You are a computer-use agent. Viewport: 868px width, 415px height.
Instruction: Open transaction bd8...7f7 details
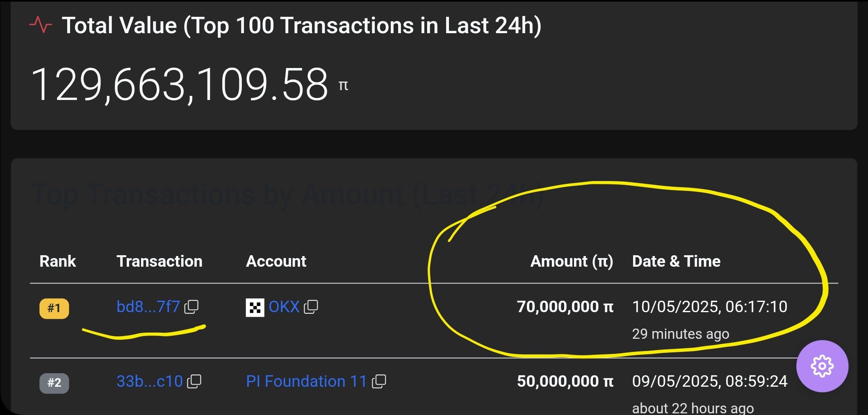point(148,307)
